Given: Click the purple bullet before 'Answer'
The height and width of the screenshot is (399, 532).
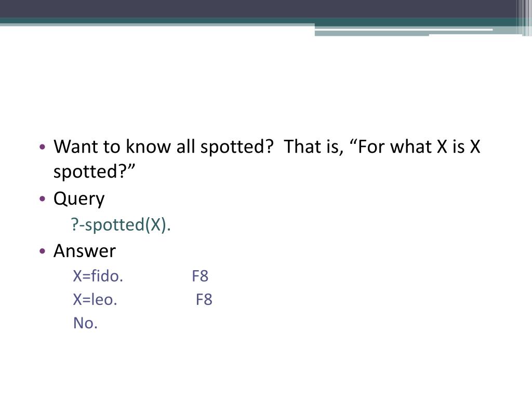Looking at the screenshot, I should tap(43, 251).
